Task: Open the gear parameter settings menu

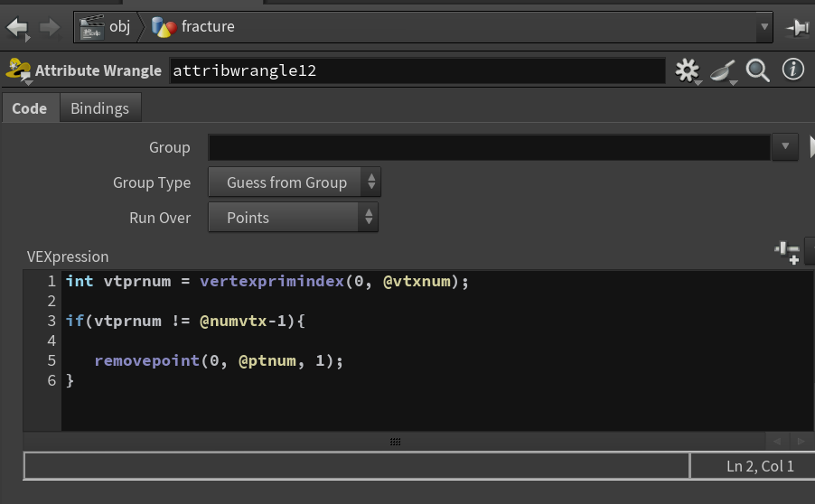Action: [688, 70]
